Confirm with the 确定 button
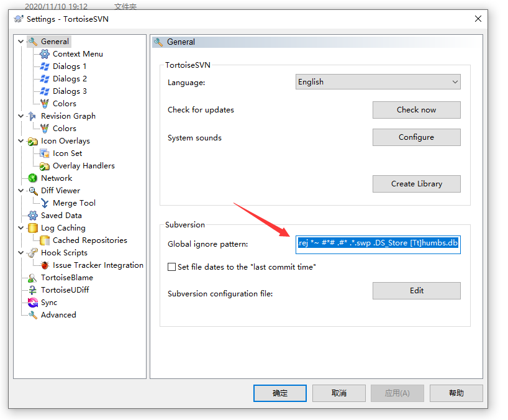This screenshot has width=508, height=420. click(280, 393)
